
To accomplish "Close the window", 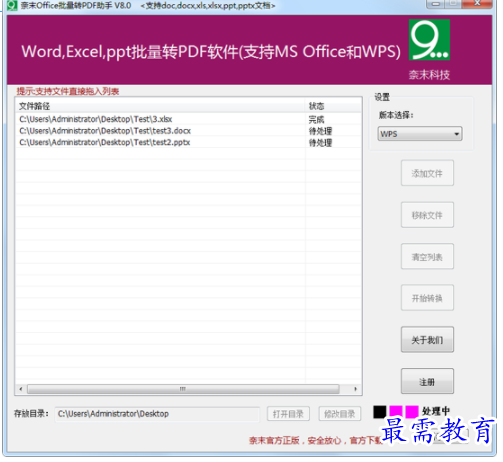I will click(477, 4).
